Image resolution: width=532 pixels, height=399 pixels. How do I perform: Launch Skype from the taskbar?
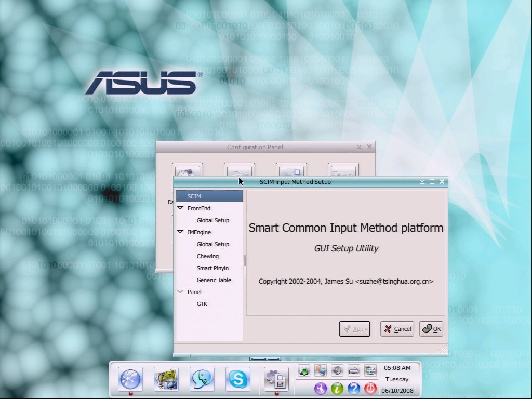(237, 379)
